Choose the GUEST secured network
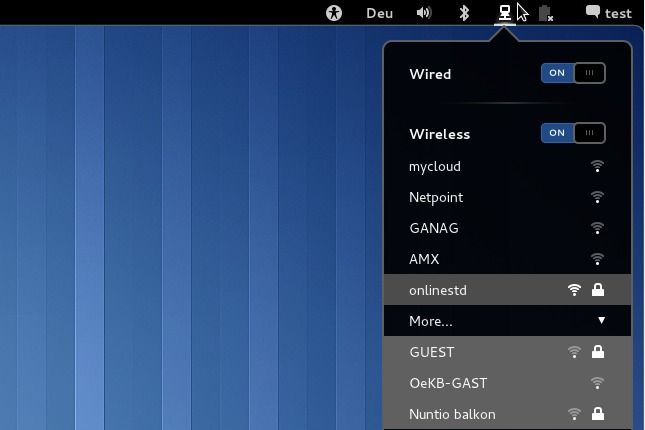This screenshot has height=430, width=645. click(432, 352)
